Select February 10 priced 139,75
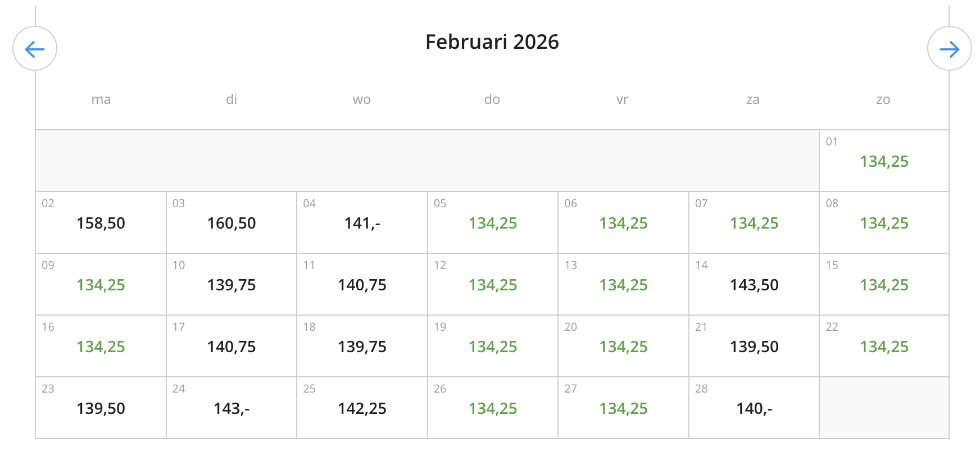Image resolution: width=980 pixels, height=465 pixels. coord(232,285)
